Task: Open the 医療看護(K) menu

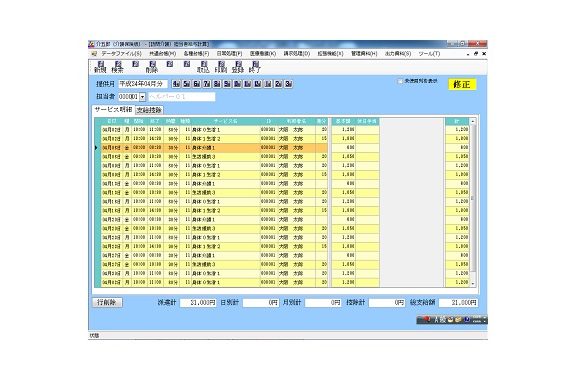Action: point(263,54)
